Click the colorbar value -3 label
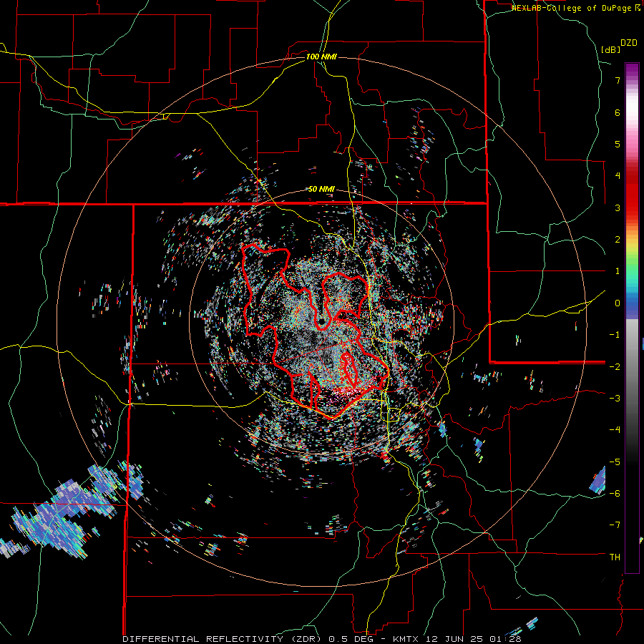 coord(615,398)
